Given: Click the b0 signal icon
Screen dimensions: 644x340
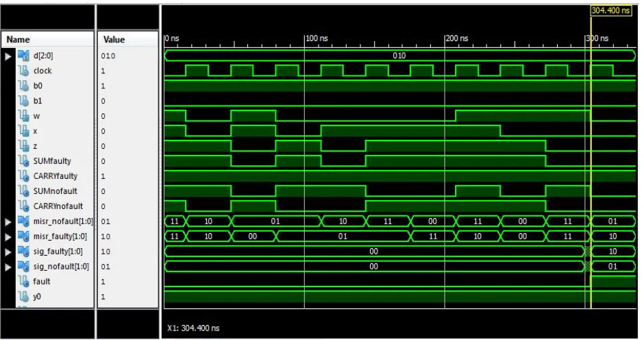Looking at the screenshot, I should tap(23, 86).
